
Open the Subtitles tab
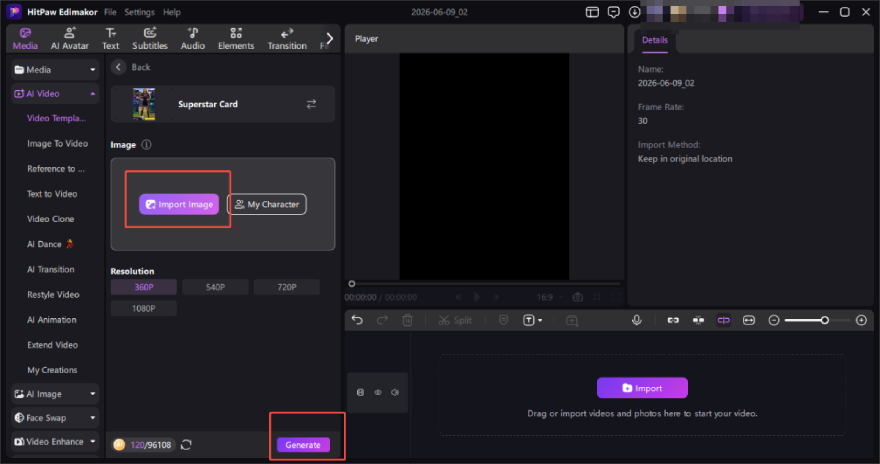[150, 39]
